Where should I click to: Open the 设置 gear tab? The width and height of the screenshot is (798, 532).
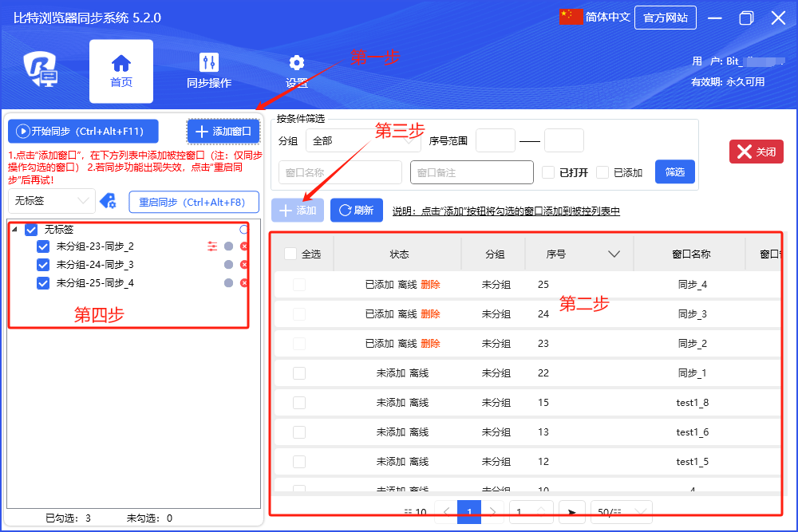coord(297,71)
